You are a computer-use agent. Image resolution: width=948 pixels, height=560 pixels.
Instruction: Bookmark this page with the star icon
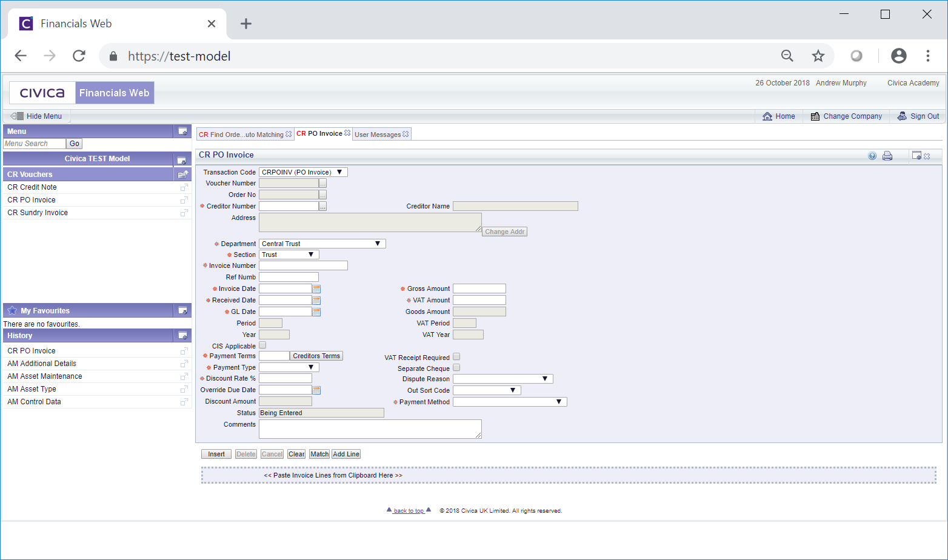[818, 56]
